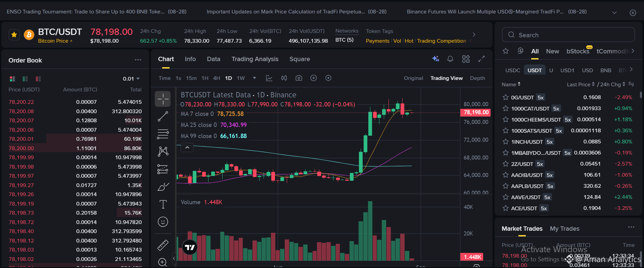Viewport: 644px width, 268px height.
Task: Sort market list by Last Price
Action: point(581,84)
